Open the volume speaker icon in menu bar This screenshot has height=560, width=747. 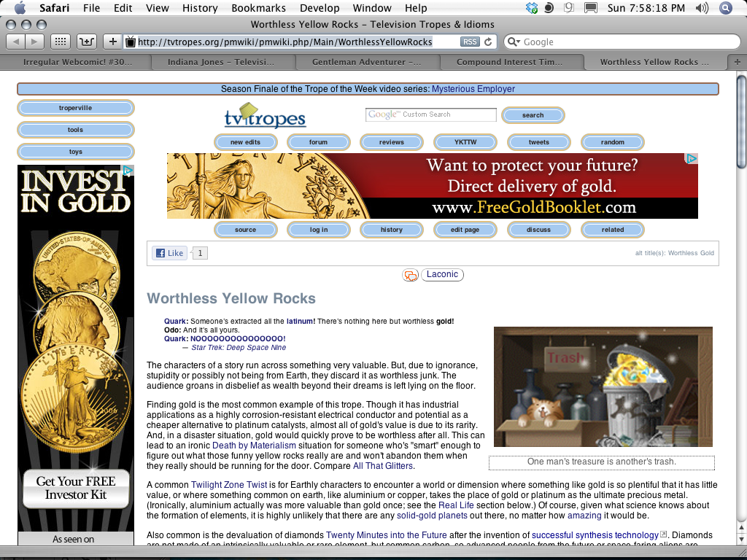702,7
